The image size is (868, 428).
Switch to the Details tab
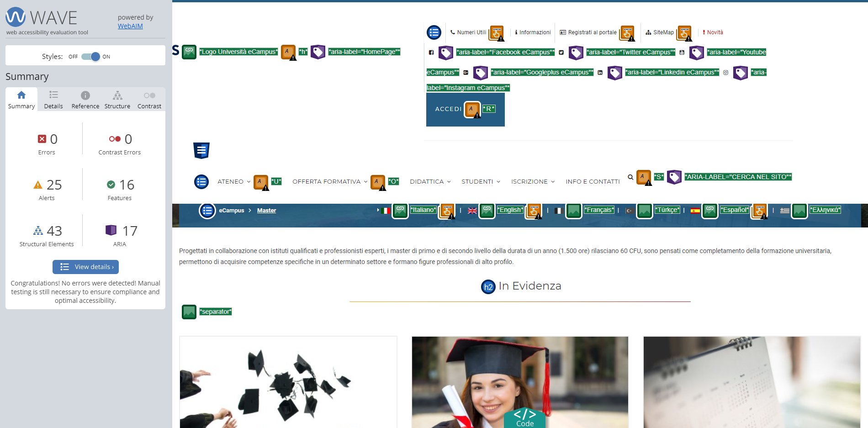[53, 100]
